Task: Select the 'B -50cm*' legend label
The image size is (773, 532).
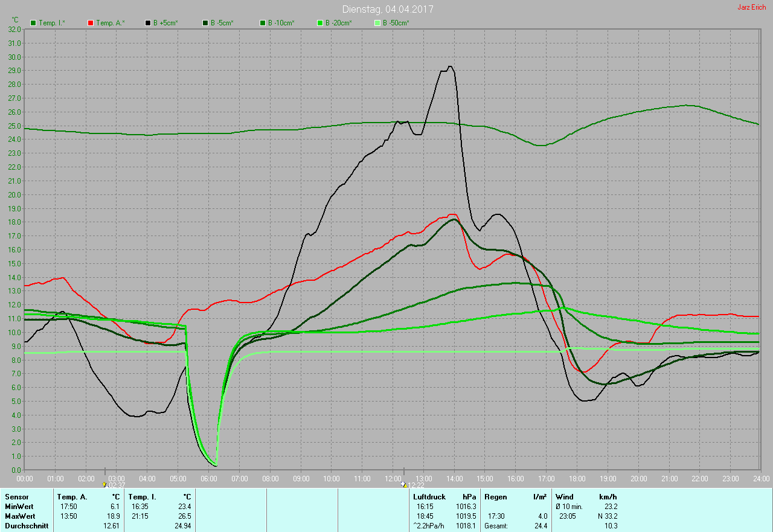Action: point(396,23)
